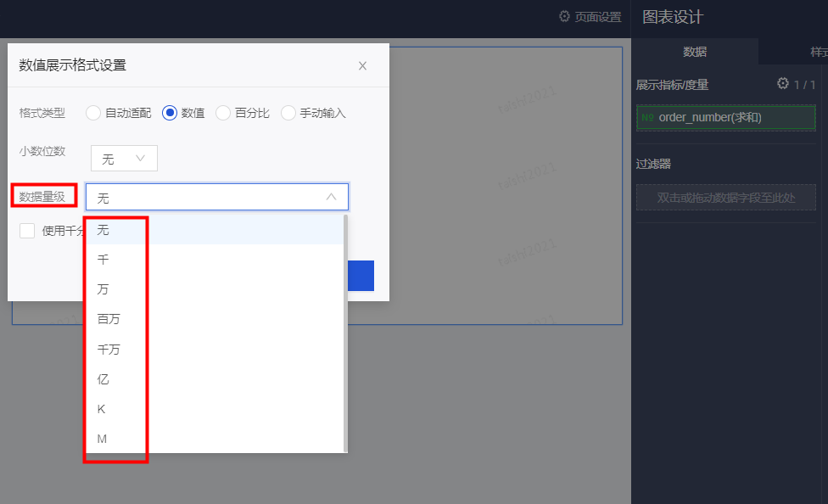
Task: Select the 百万 option
Action: (x=109, y=319)
